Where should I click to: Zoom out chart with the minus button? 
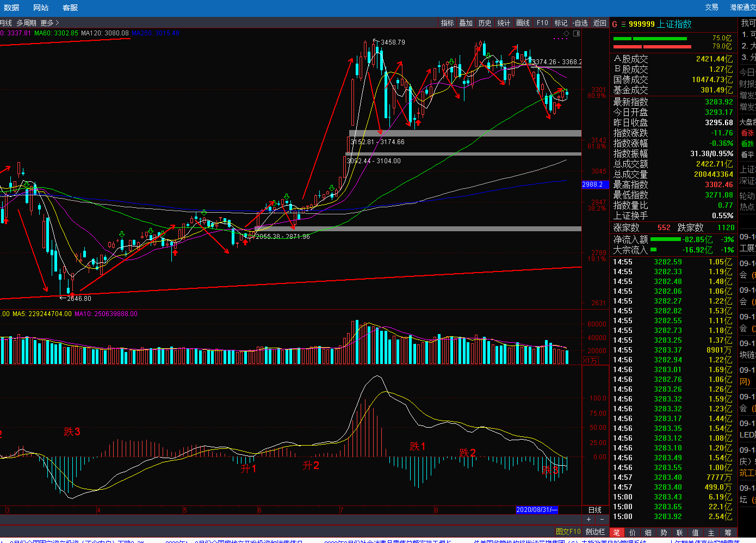coord(602,519)
